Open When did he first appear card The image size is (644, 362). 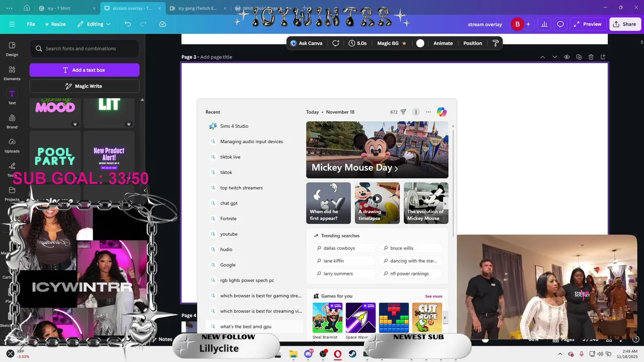click(x=329, y=203)
